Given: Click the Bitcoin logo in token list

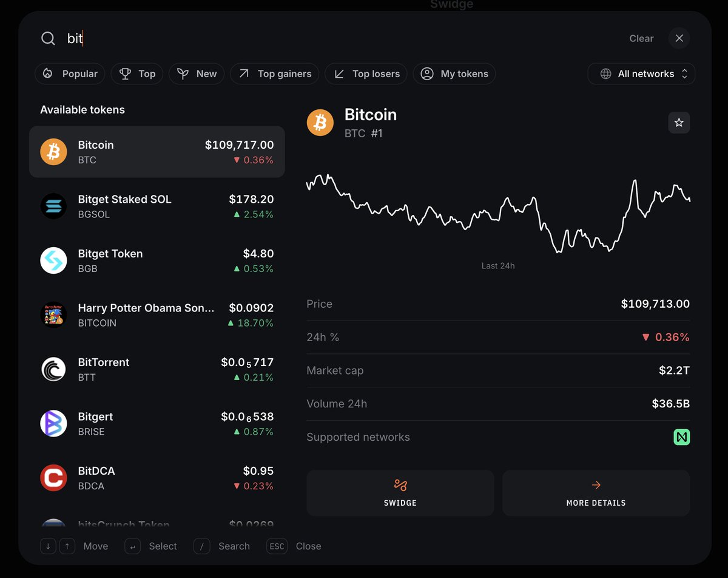Looking at the screenshot, I should tap(53, 152).
